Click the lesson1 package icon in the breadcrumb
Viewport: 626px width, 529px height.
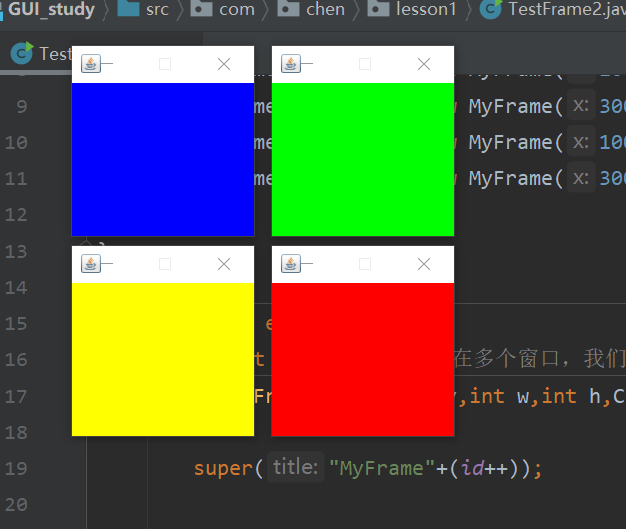pos(378,8)
